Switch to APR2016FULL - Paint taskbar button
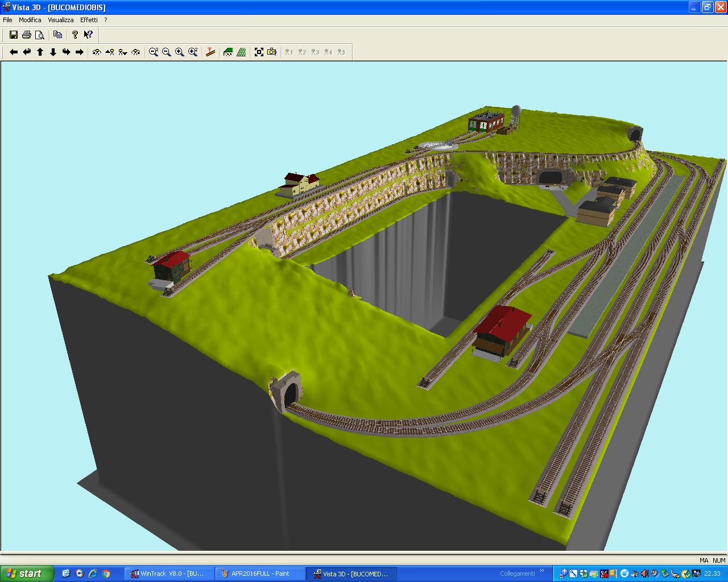Image resolution: width=728 pixels, height=582 pixels. 260,574
